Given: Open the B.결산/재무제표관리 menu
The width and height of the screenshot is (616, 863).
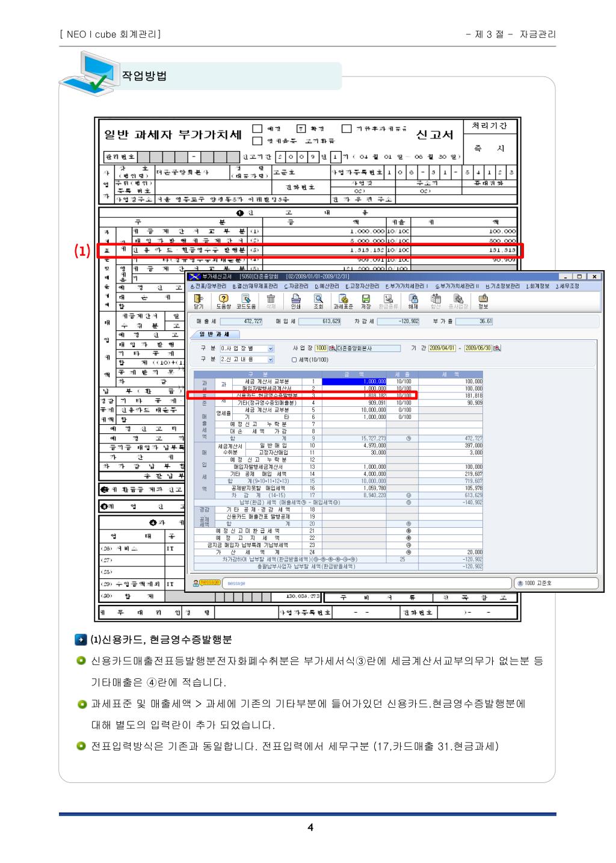Looking at the screenshot, I should (255, 286).
